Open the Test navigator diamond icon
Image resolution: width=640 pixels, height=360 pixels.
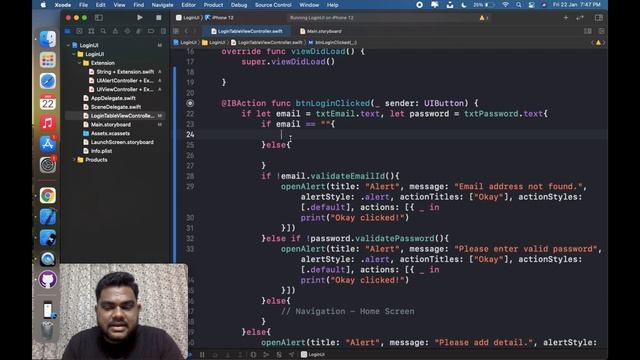tap(127, 31)
